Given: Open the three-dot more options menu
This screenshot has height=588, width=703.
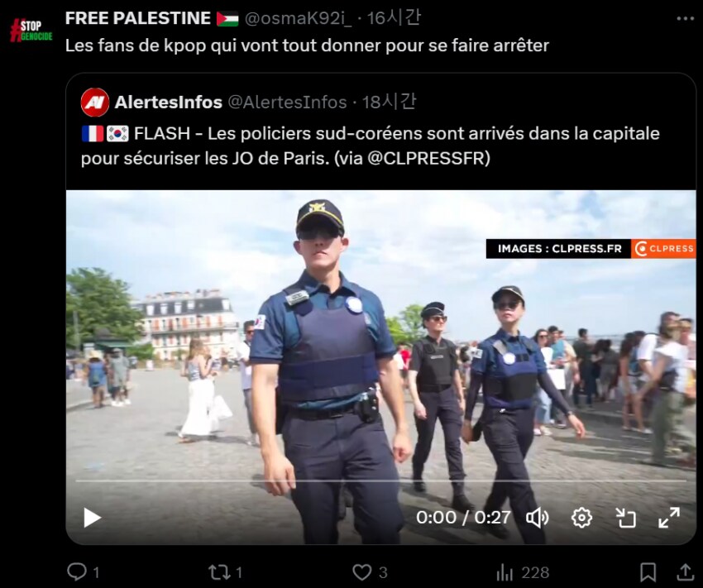Looking at the screenshot, I should [685, 18].
